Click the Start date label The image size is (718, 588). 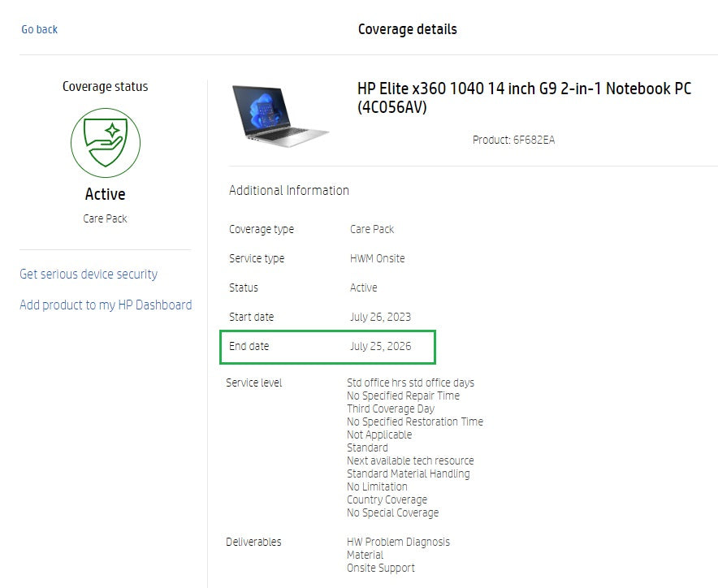[x=252, y=317]
